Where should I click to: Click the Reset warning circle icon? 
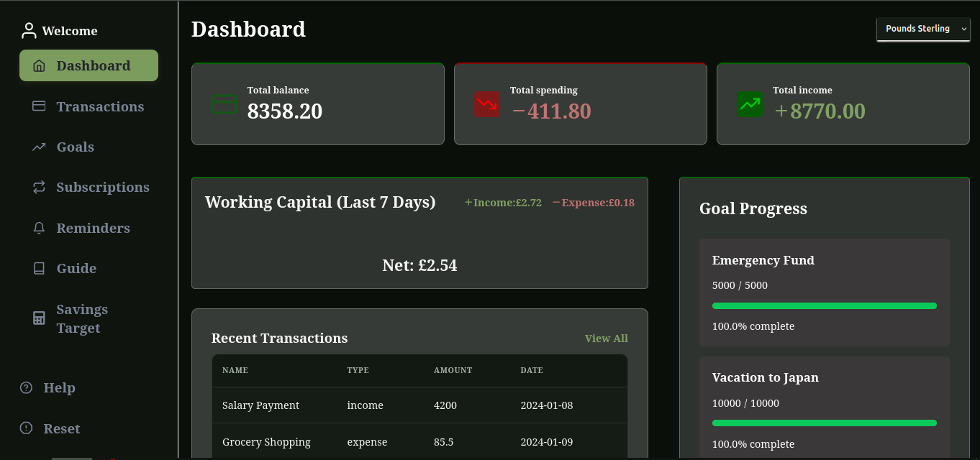pos(27,428)
